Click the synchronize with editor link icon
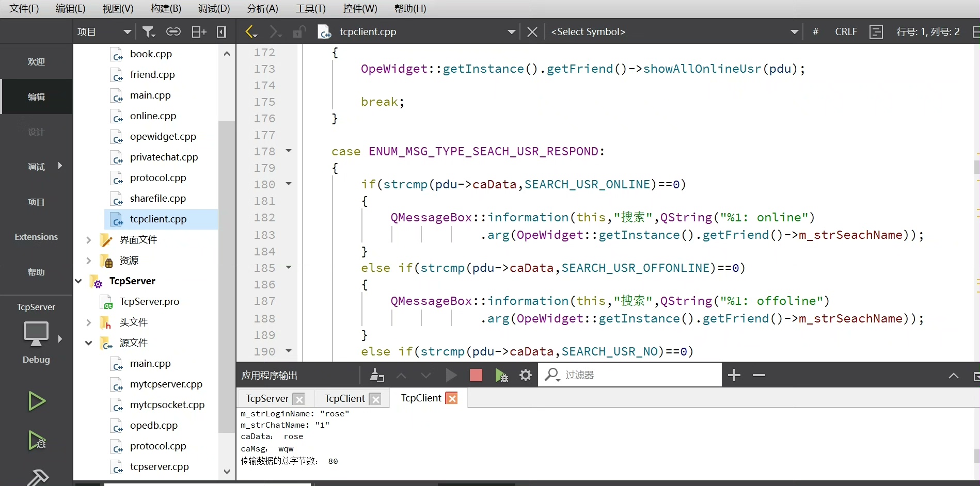Image resolution: width=980 pixels, height=486 pixels. (x=173, y=32)
